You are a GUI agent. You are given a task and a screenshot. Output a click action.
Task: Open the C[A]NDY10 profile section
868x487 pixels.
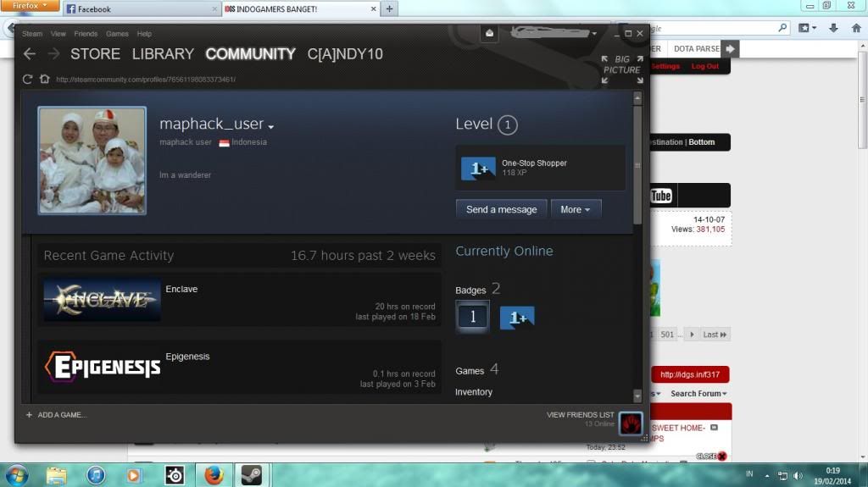click(345, 53)
